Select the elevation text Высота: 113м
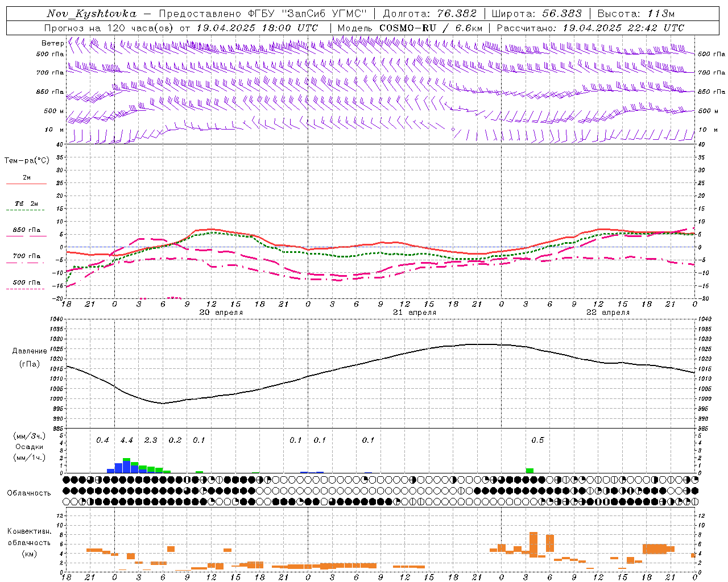The height and width of the screenshot is (582, 728). [x=636, y=14]
